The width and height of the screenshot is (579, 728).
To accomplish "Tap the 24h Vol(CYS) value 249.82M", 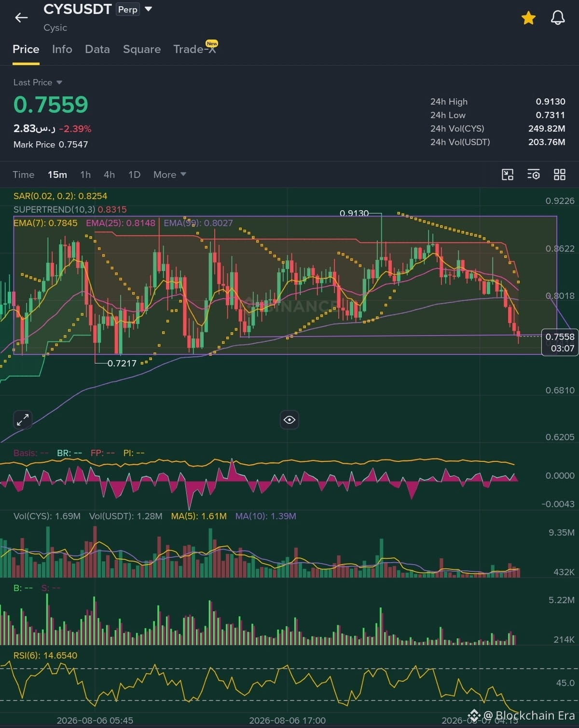I will 547,128.
